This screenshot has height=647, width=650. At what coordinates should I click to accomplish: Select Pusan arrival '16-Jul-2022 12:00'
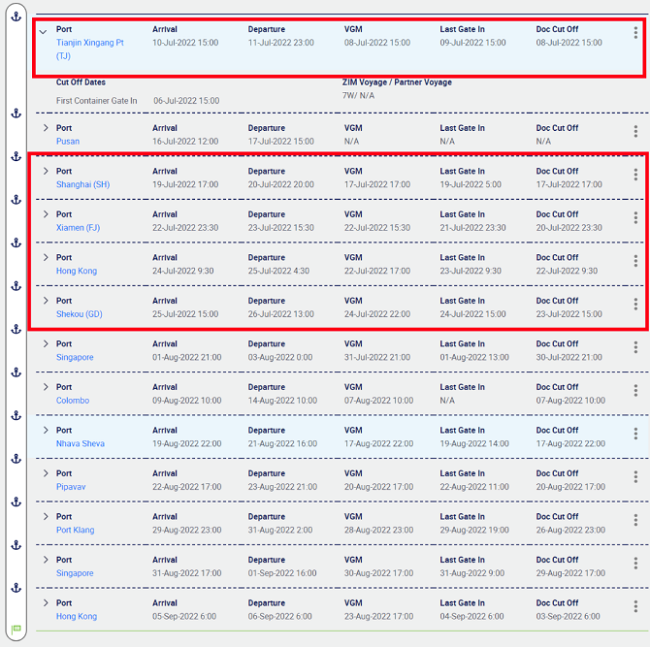tap(185, 141)
